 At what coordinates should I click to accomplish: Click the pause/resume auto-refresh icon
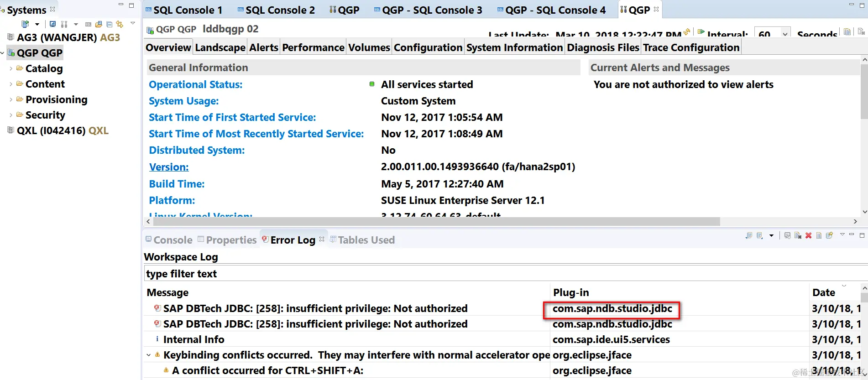click(701, 32)
